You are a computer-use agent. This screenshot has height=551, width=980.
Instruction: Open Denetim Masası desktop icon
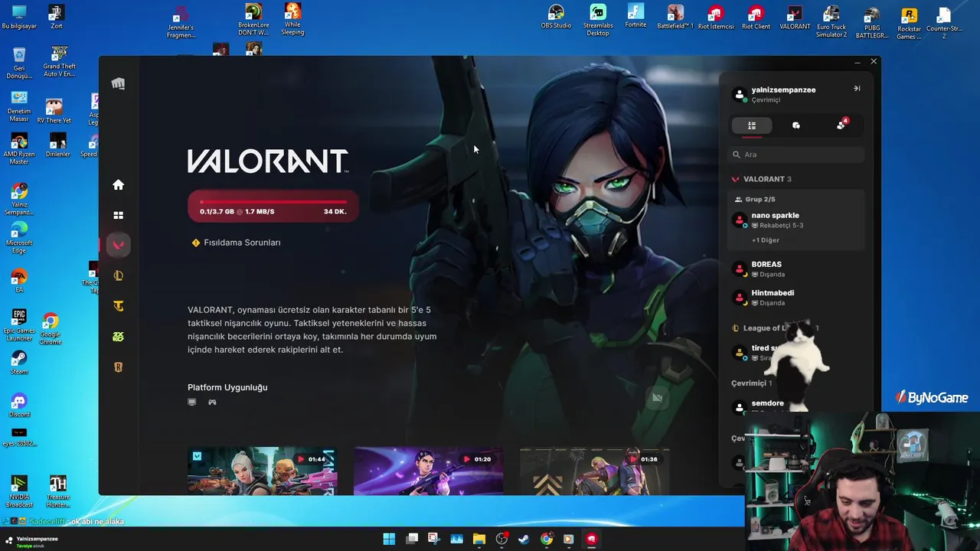[x=19, y=106]
